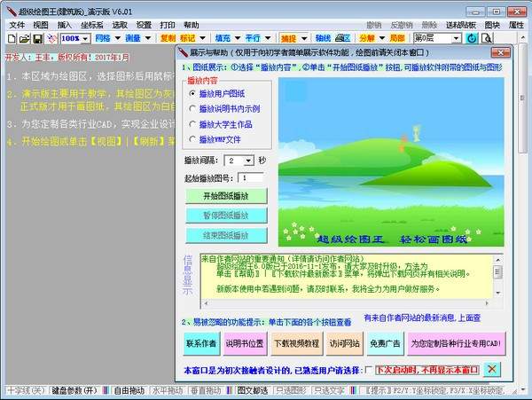Open the layer dropdown showing 第0层
This screenshot has height=400, width=532.
(x=456, y=39)
